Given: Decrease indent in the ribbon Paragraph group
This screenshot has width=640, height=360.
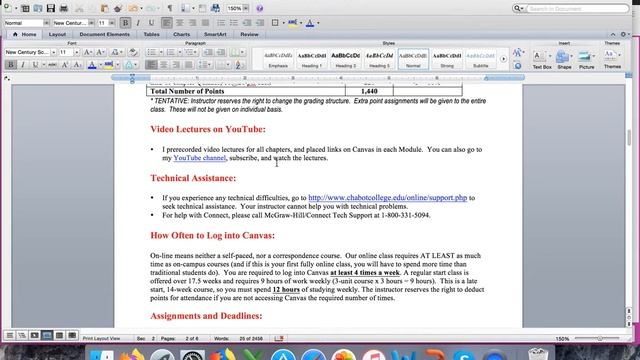Looking at the screenshot, I should point(208,52).
